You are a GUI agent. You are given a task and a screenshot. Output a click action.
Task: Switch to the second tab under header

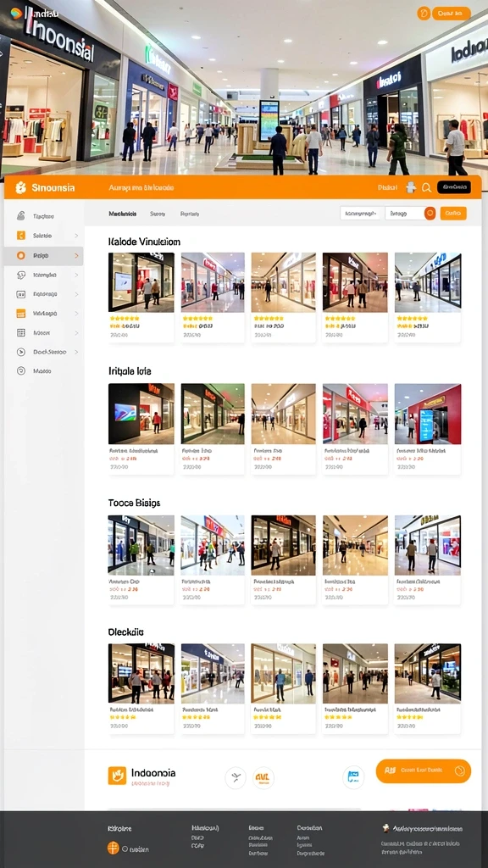click(x=158, y=213)
